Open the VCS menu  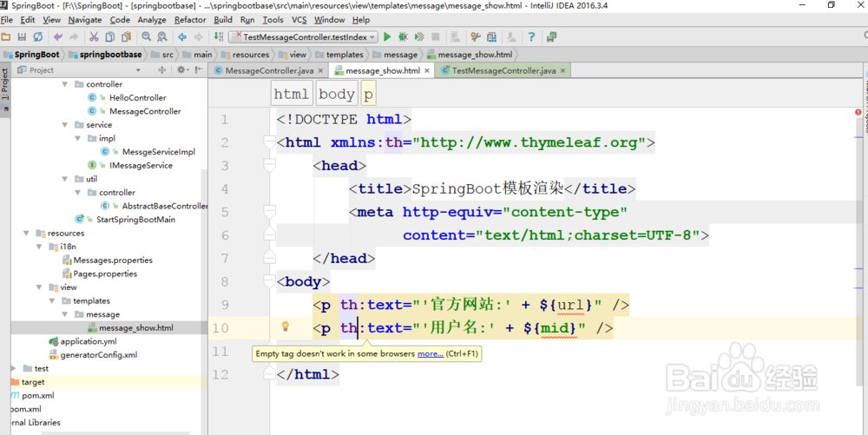pyautogui.click(x=299, y=20)
